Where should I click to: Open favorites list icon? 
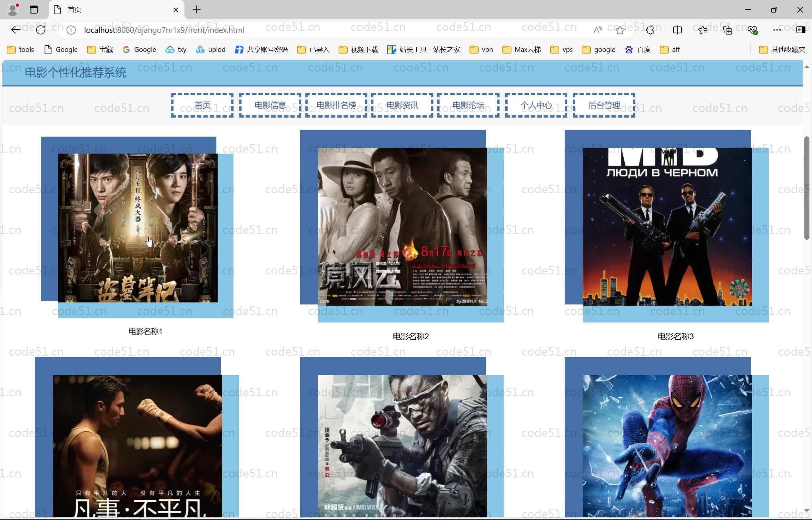pyautogui.click(x=702, y=30)
